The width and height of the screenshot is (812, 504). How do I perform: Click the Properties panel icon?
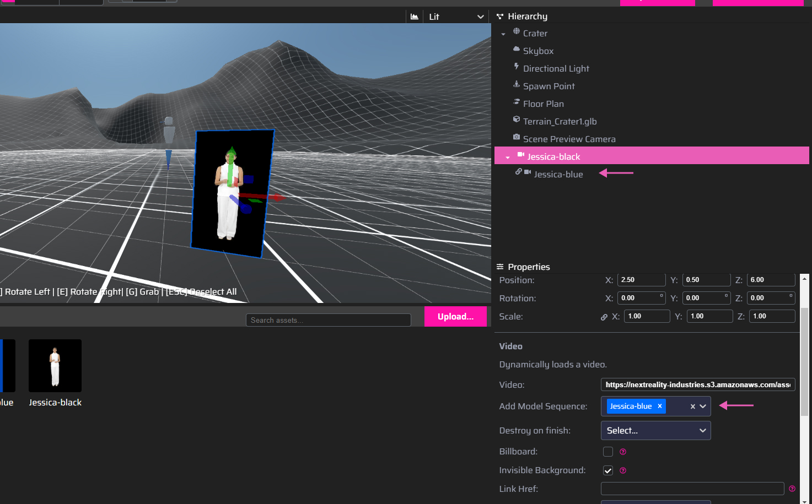click(500, 267)
